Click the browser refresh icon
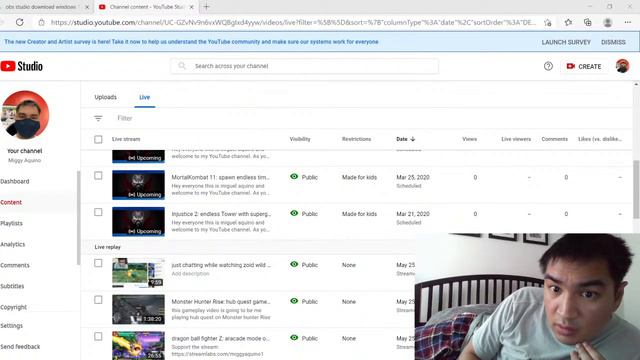Viewport: 640px width, 360px height. click(x=20, y=22)
